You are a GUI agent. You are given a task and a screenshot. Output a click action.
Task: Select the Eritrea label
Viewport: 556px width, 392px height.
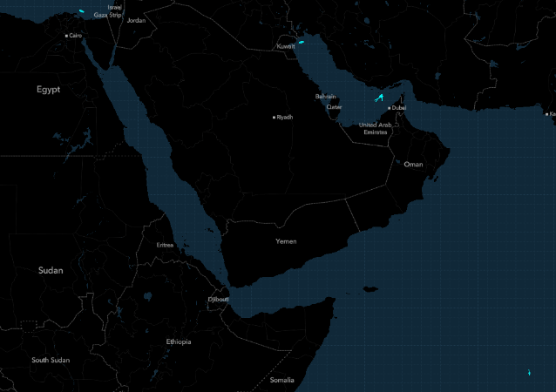tap(165, 245)
